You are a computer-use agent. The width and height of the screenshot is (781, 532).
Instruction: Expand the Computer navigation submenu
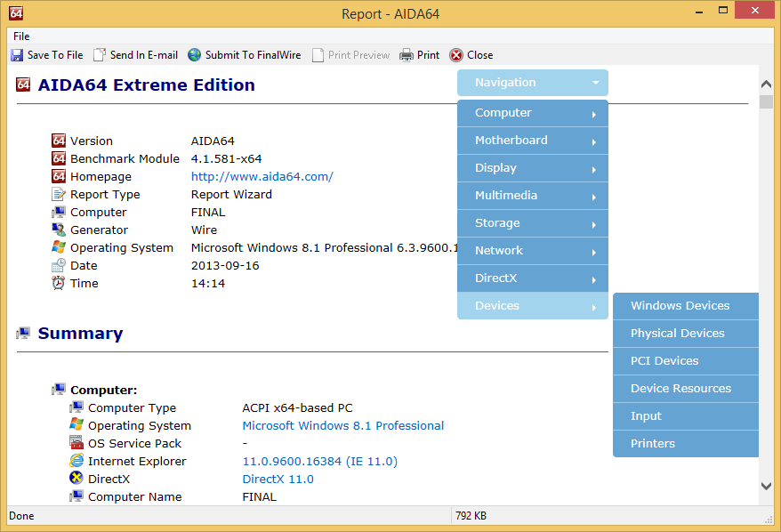coord(532,113)
